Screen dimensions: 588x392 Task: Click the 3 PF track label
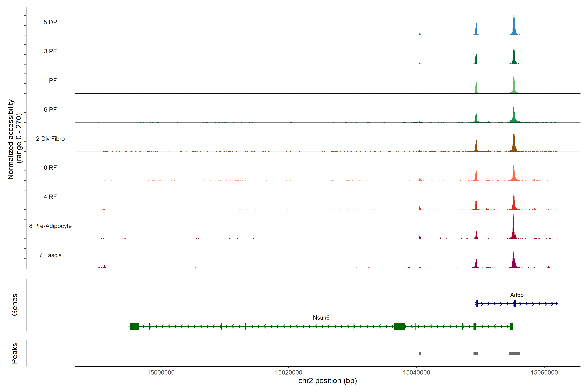(x=50, y=51)
